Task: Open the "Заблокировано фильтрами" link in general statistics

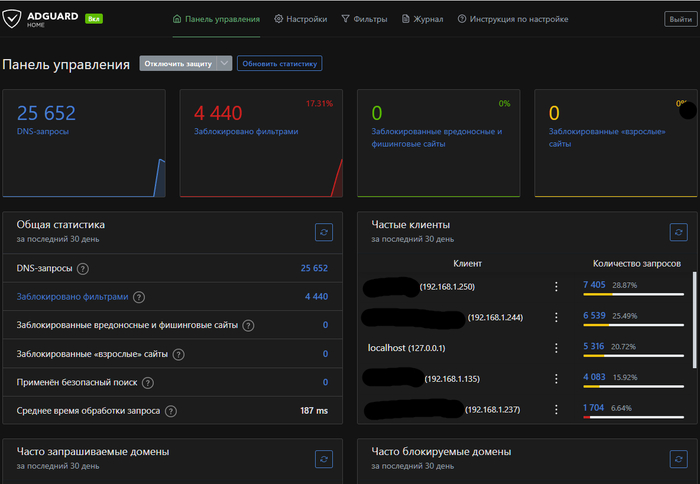Action: 72,297
